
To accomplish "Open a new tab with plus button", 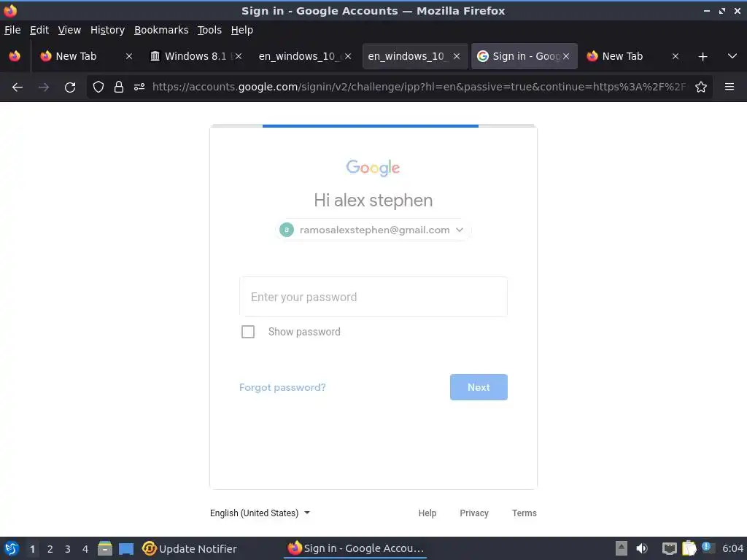I will click(x=703, y=57).
